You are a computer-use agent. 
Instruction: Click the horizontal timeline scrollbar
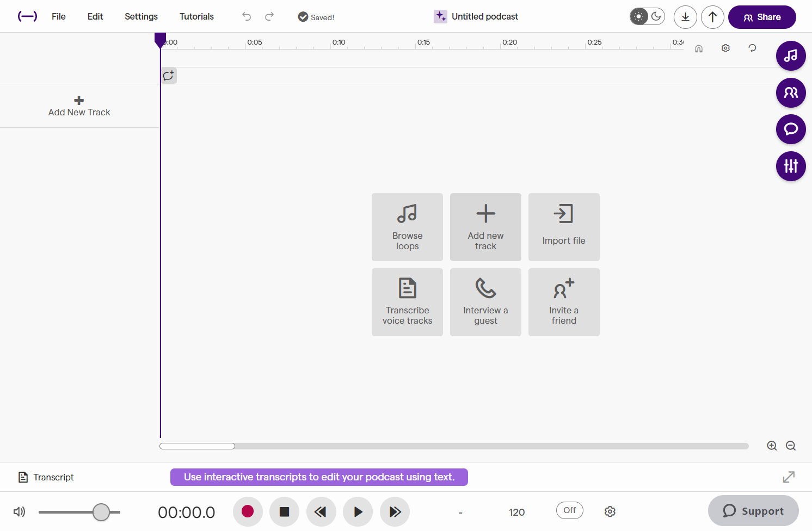coord(454,446)
